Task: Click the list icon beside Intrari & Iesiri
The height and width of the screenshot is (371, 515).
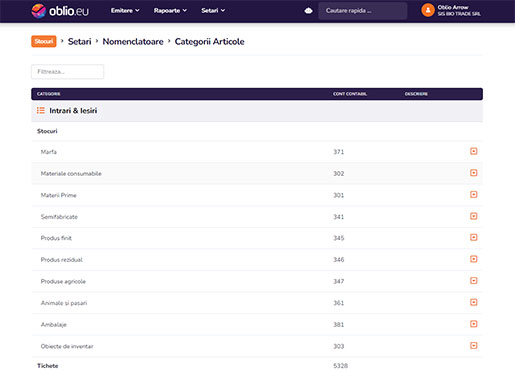Action: [41, 110]
